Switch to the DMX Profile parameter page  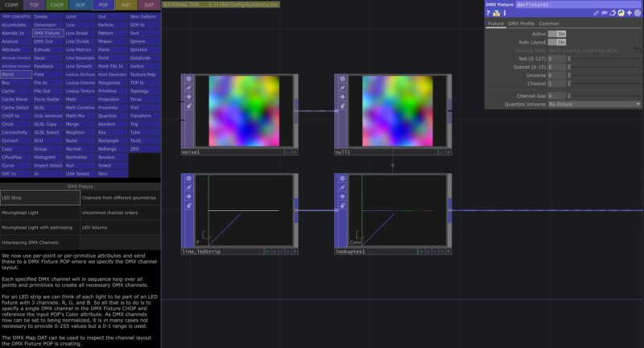click(x=521, y=23)
